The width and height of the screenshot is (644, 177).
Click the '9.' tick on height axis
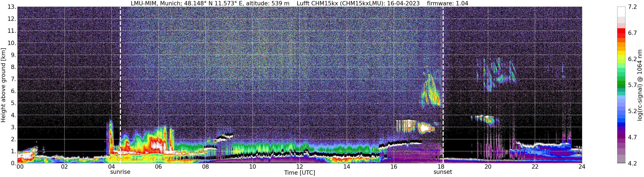coord(13,55)
